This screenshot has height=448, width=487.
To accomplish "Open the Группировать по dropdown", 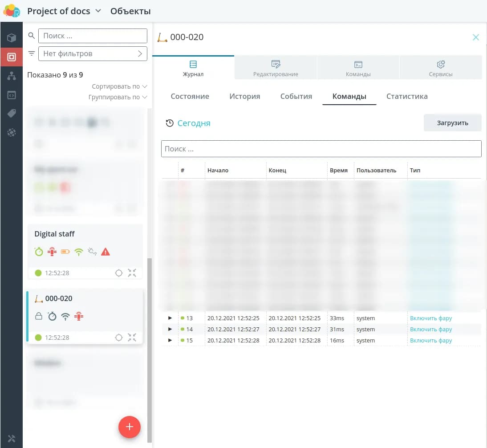I will coord(118,97).
